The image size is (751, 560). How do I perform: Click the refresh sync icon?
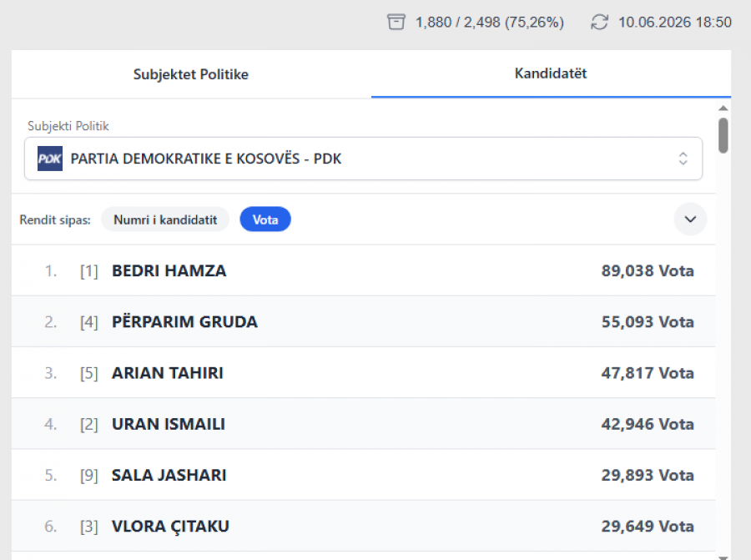[599, 22]
